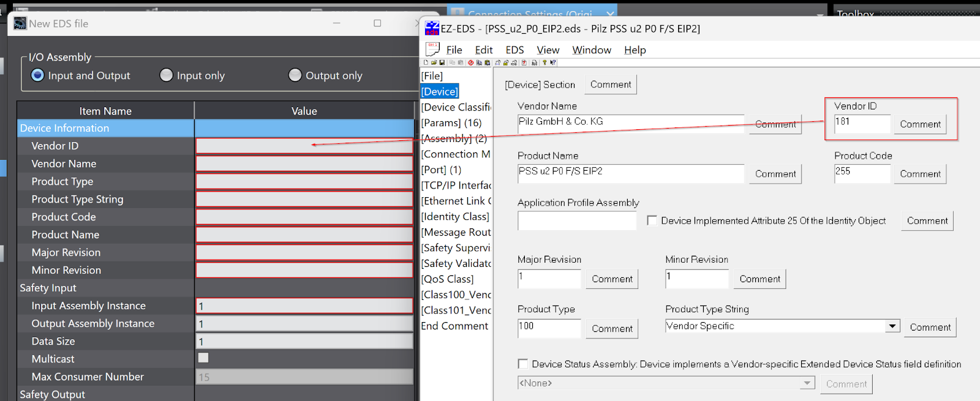Image resolution: width=980 pixels, height=401 pixels.
Task: Open the View menu in EZ-EDS
Action: [548, 50]
